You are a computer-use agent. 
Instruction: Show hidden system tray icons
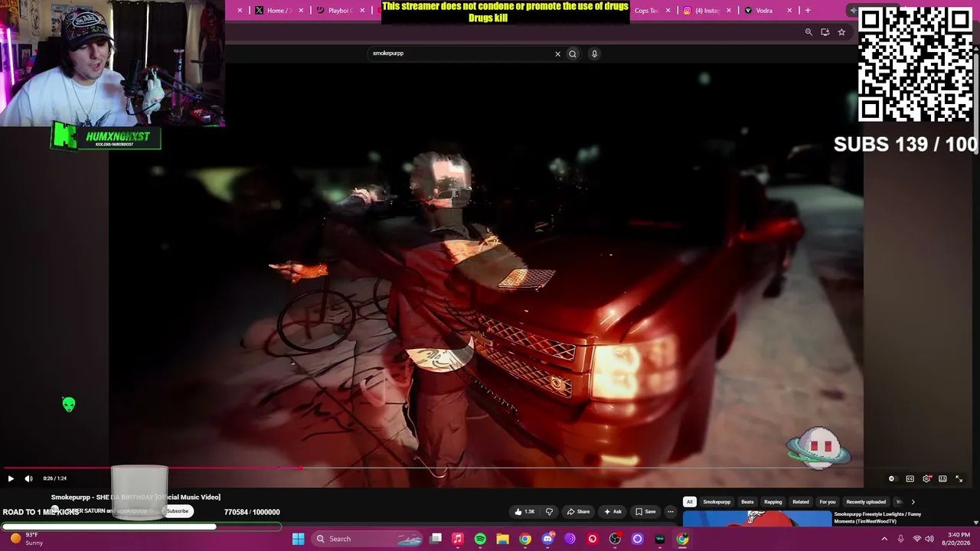click(x=884, y=539)
